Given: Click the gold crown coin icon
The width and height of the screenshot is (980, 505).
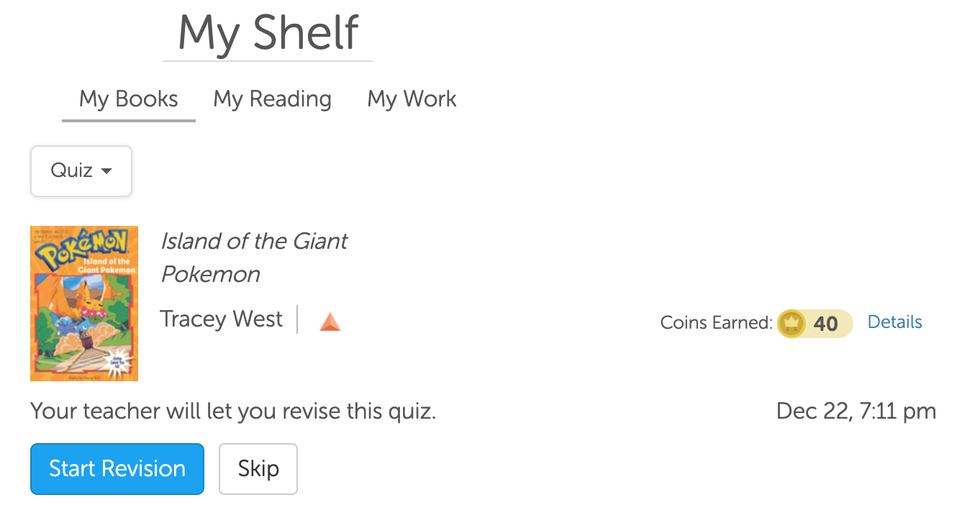Looking at the screenshot, I should coord(791,324).
